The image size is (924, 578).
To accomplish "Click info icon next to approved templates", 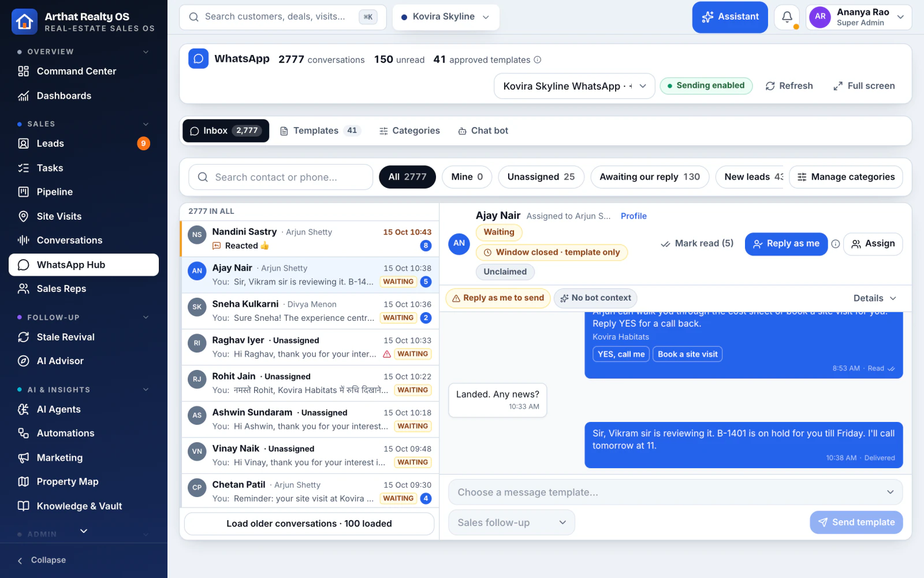I will (537, 60).
